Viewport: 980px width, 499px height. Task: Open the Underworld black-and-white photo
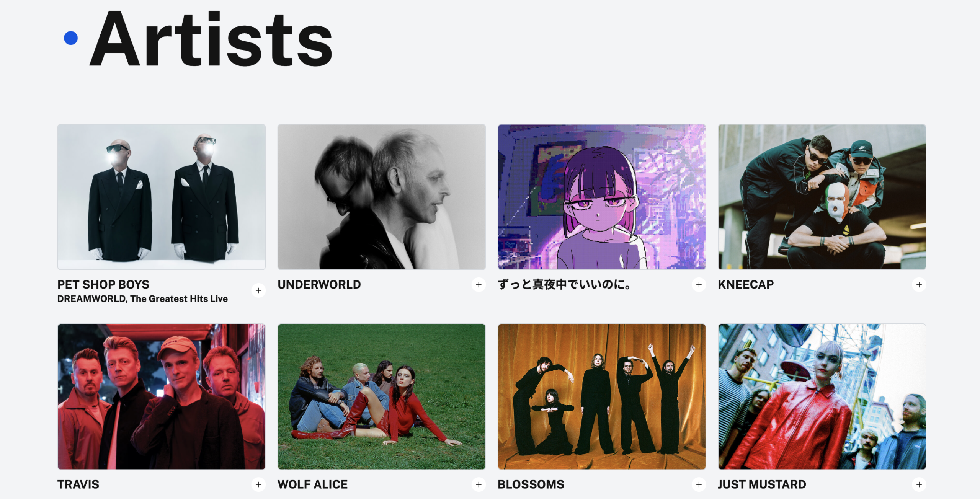click(381, 197)
